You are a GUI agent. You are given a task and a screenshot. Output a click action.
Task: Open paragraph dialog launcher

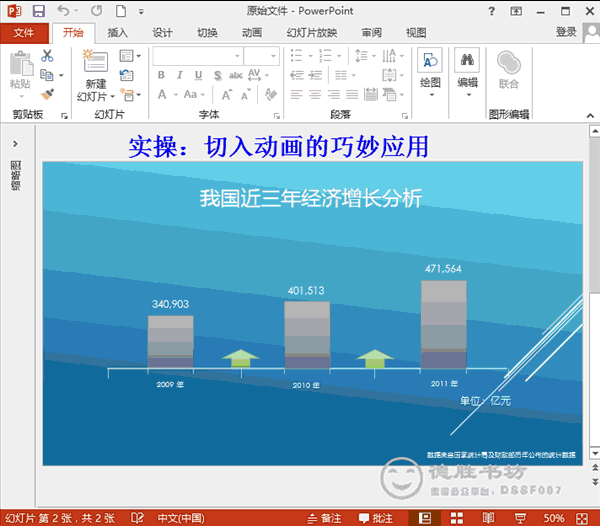tap(405, 116)
